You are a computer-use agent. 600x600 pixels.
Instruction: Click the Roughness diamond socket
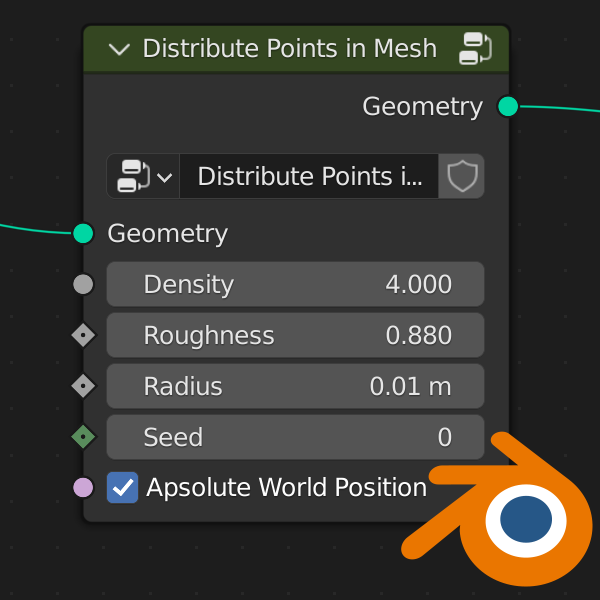click(x=83, y=335)
